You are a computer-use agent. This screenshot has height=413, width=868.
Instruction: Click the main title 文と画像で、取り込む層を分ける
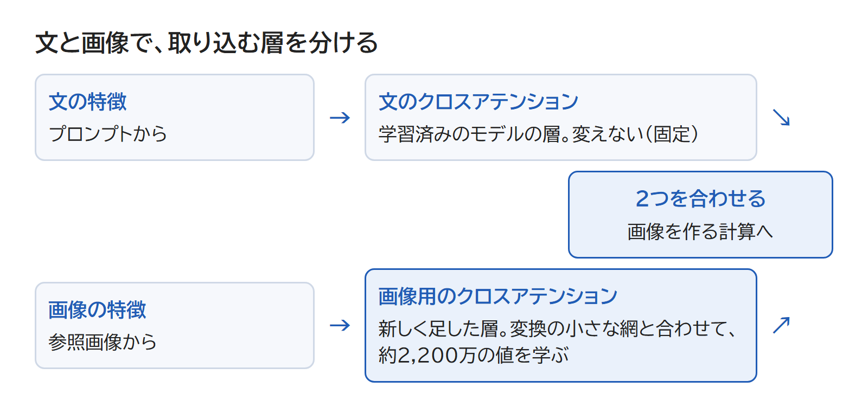click(x=207, y=43)
